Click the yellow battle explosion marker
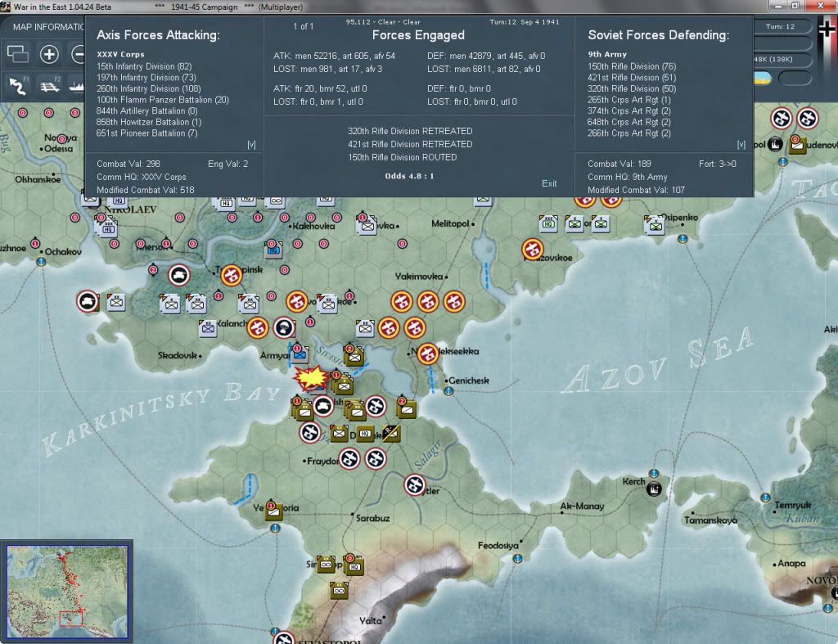Image resolution: width=838 pixels, height=644 pixels. click(x=310, y=378)
